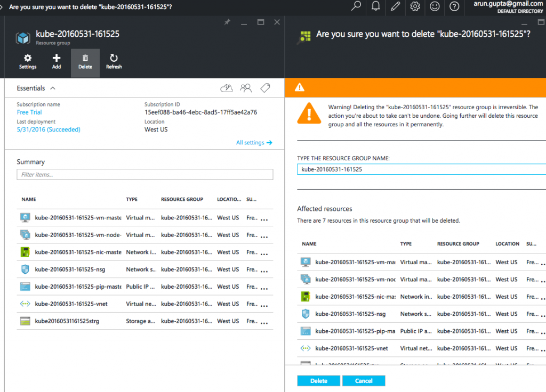Open the search magnifier in top bar
This screenshot has width=546, height=392.
click(x=356, y=6)
